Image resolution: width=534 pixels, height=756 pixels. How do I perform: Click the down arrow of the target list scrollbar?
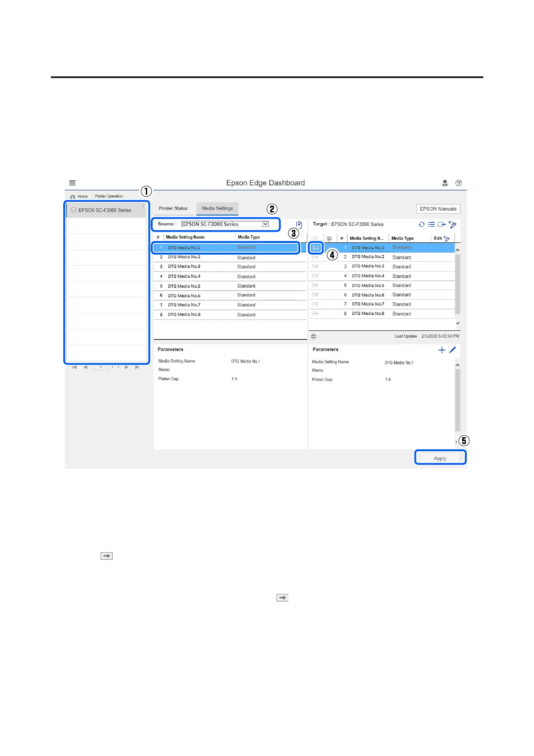pyautogui.click(x=458, y=323)
